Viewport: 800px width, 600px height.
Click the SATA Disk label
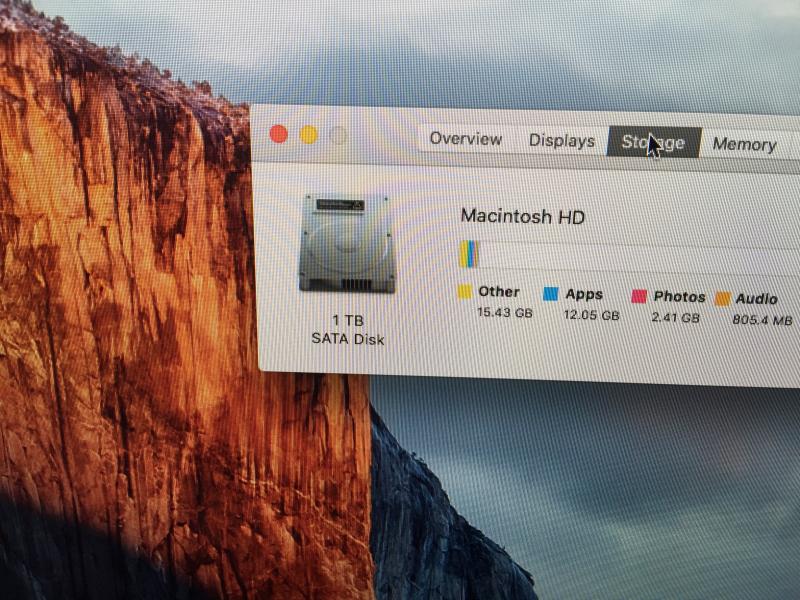coord(347,339)
